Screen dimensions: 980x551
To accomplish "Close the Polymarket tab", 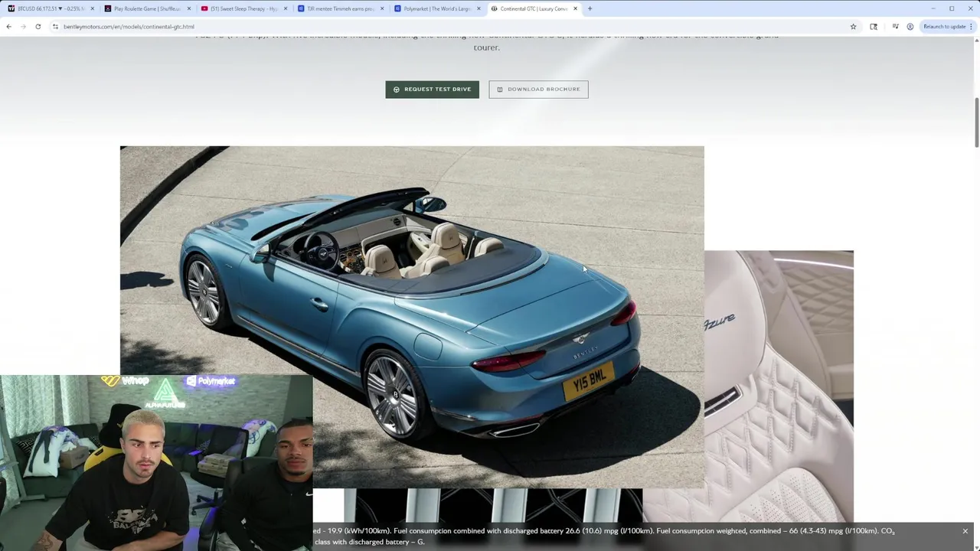I will [479, 8].
